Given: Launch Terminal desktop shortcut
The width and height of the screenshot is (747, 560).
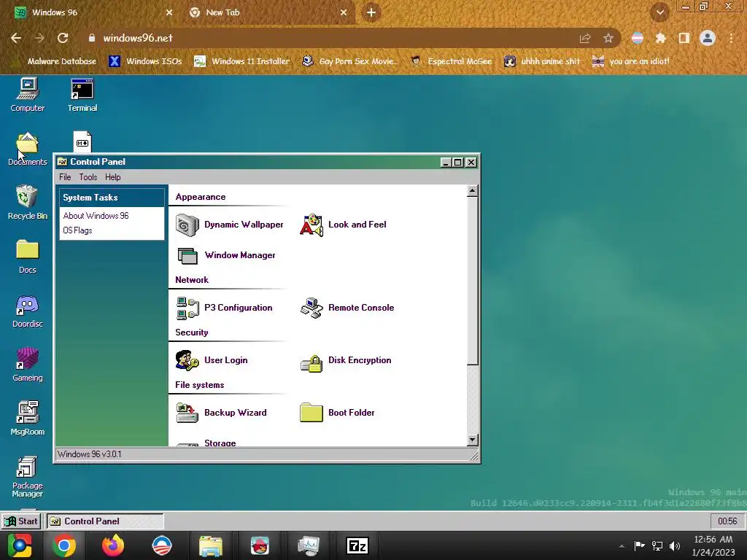Looking at the screenshot, I should point(82,96).
